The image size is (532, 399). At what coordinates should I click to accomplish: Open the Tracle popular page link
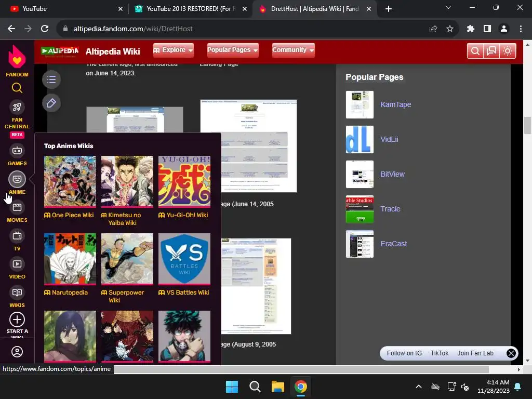tap(391, 209)
